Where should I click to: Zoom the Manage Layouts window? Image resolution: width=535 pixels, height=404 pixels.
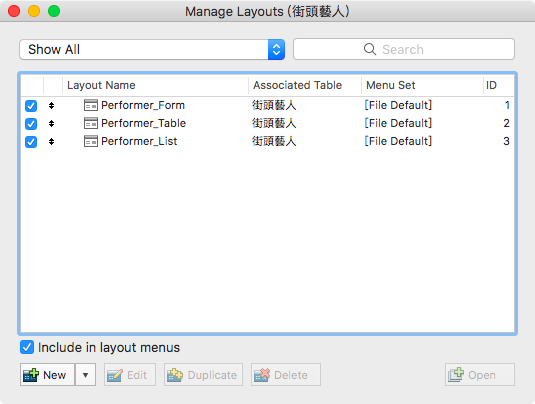click(x=54, y=11)
